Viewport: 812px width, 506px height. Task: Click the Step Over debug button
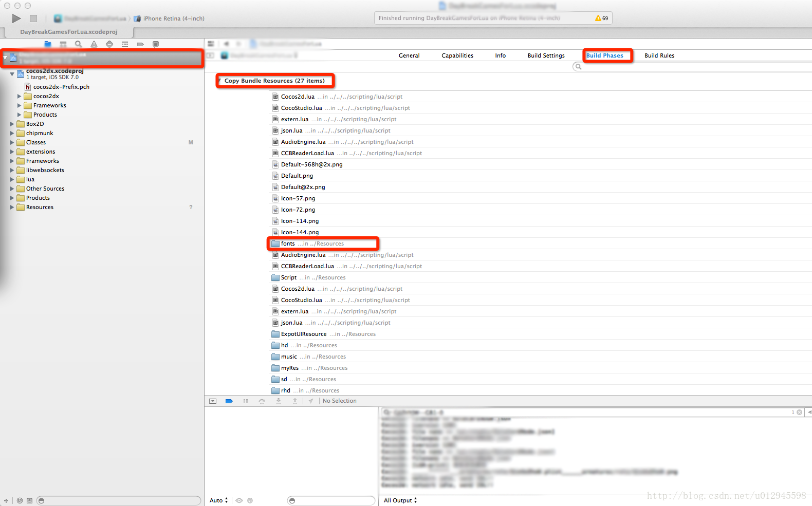[262, 401]
